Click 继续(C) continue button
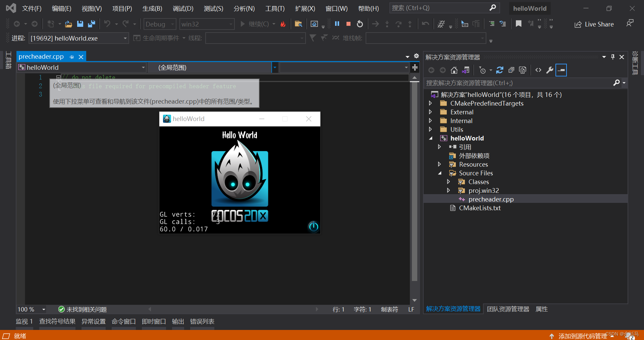Screen dimensions: 644x340 pyautogui.click(x=255, y=24)
